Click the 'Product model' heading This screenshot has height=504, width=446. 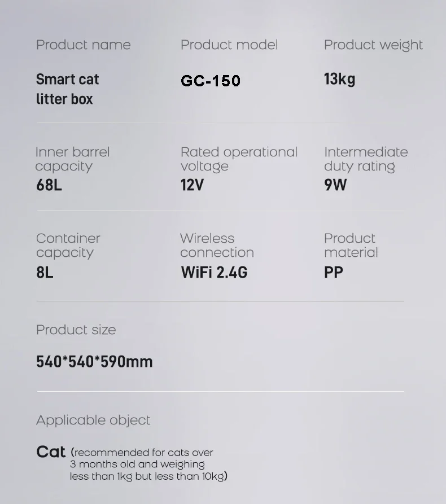[229, 45]
